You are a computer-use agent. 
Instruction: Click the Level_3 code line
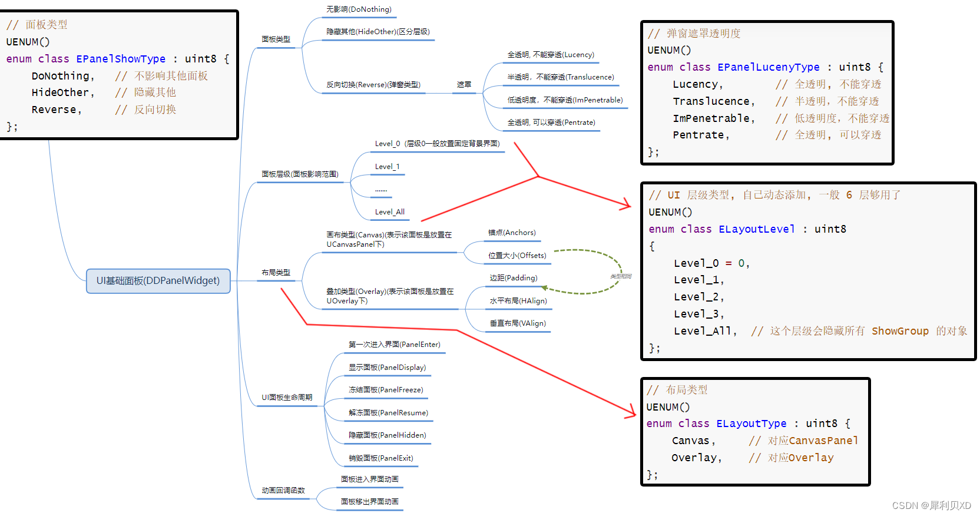click(698, 314)
